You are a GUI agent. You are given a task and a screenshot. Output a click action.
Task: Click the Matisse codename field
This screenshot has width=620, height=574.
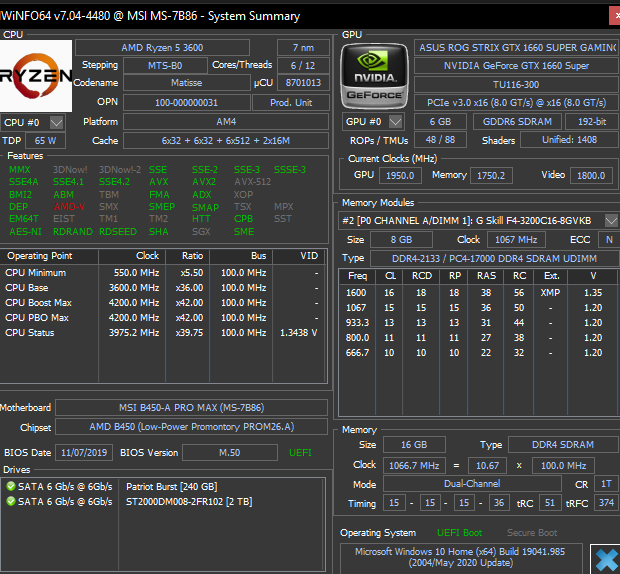187,83
